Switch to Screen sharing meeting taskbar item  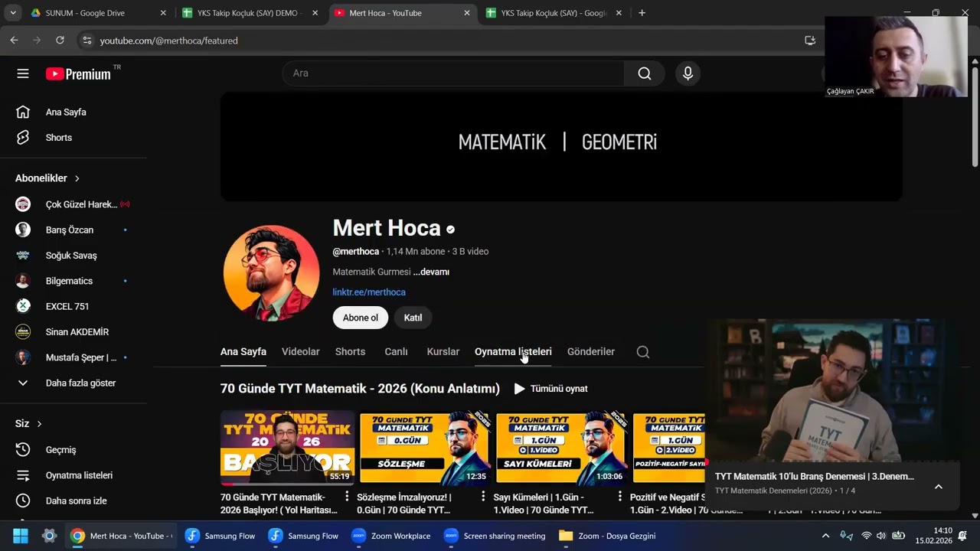point(495,536)
